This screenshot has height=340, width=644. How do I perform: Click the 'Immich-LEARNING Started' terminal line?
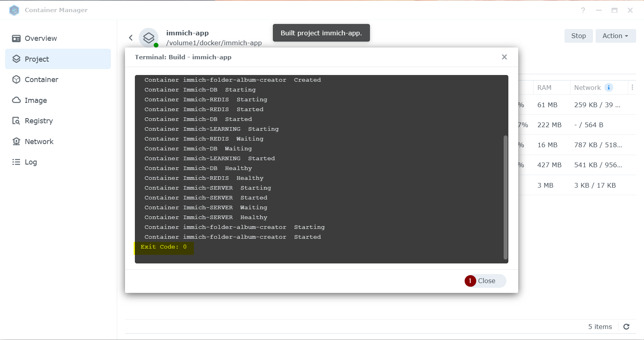(210, 159)
